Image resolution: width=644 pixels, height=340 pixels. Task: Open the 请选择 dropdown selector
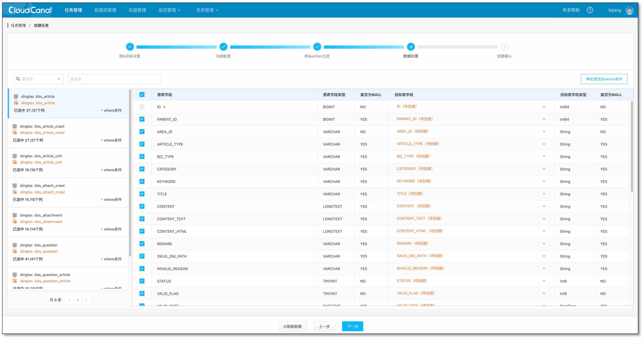click(39, 79)
